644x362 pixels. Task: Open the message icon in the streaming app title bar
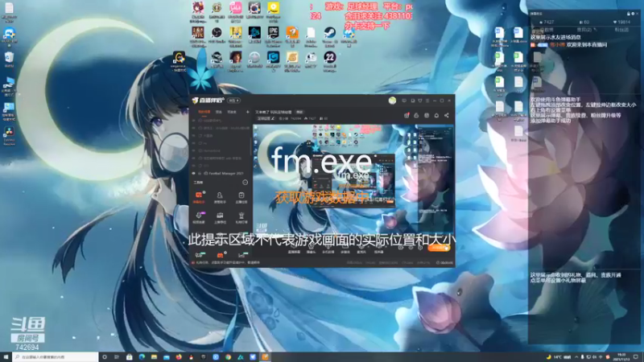tap(404, 101)
